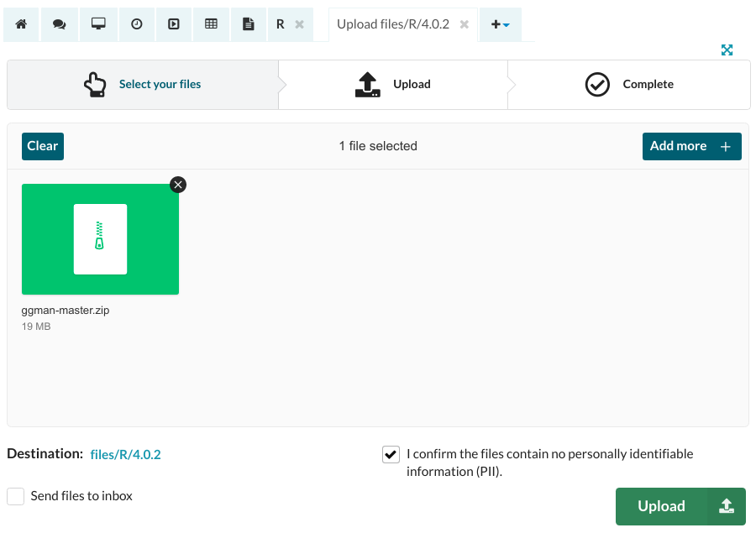The image size is (756, 533).
Task: Switch to the R tab
Action: (x=281, y=24)
